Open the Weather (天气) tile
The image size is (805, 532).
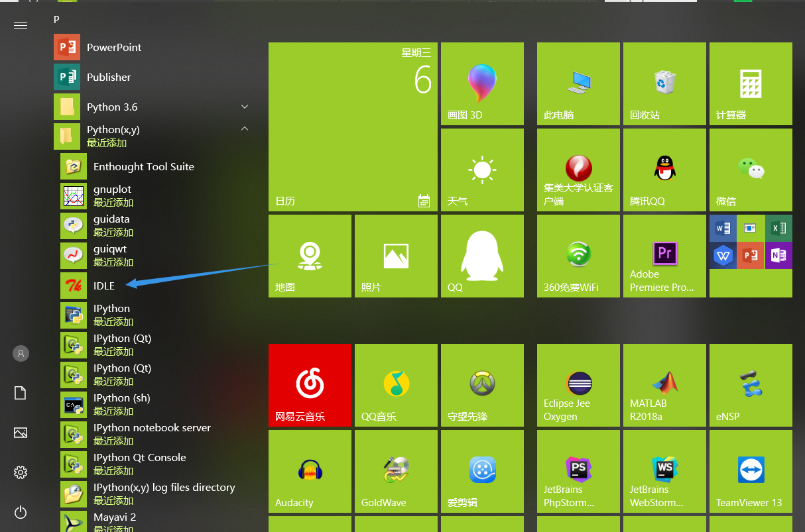(x=482, y=170)
